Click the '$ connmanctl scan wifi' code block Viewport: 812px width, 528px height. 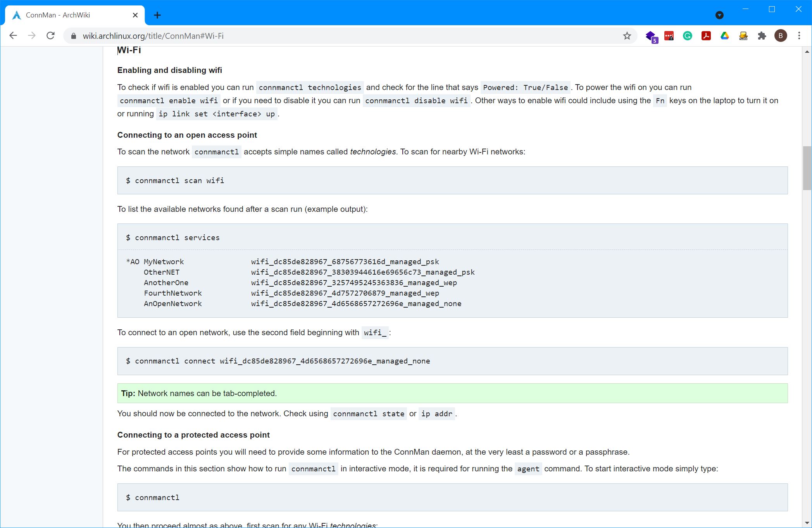coord(452,180)
